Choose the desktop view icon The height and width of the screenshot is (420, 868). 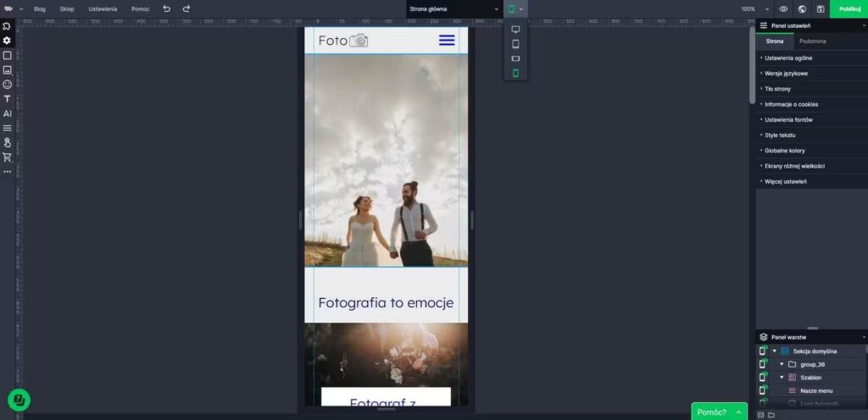(515, 30)
